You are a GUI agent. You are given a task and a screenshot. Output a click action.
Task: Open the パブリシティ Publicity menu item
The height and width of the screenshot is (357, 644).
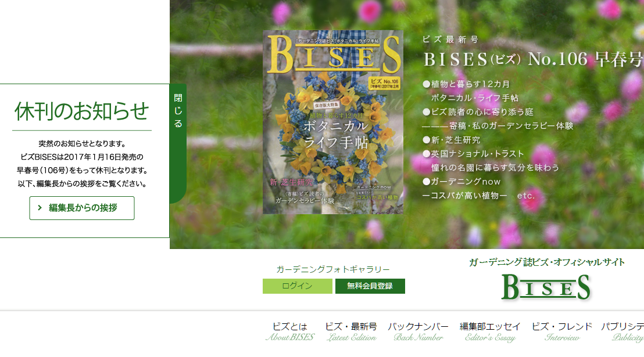(622, 331)
